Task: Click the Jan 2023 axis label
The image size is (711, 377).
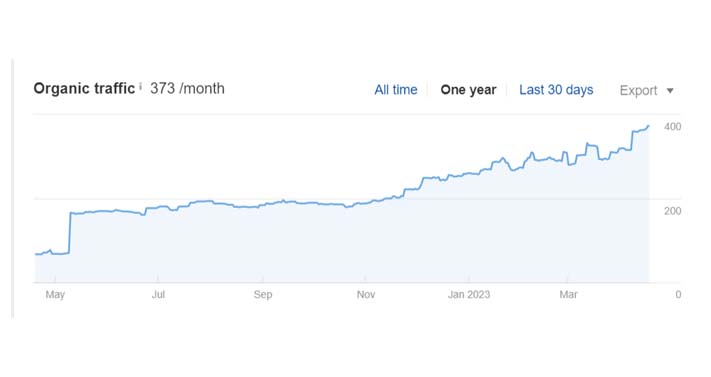Action: pos(469,294)
